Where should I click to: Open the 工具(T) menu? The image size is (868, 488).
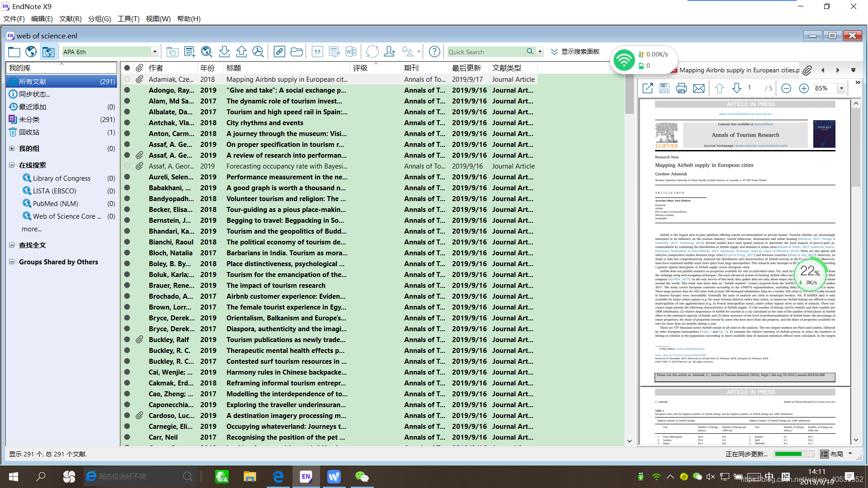click(128, 19)
